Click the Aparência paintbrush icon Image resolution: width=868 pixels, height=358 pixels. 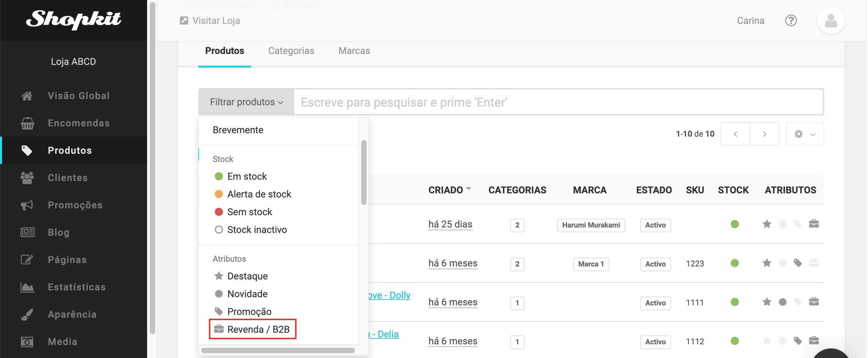tap(27, 315)
